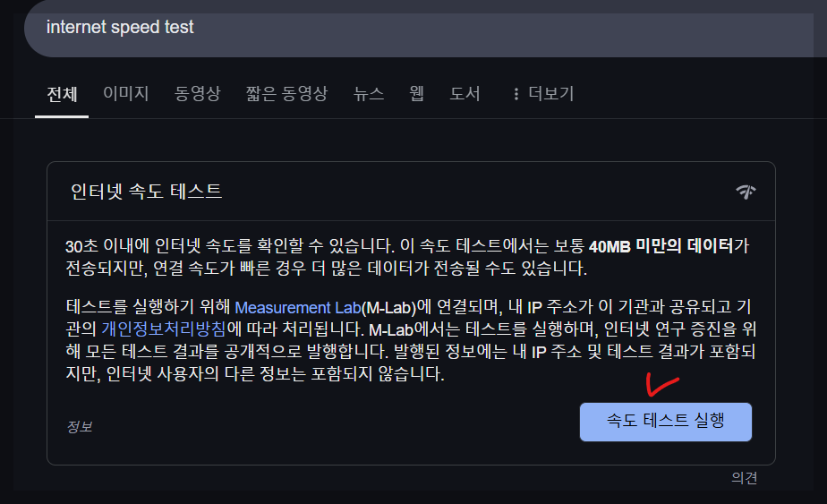The image size is (827, 504).
Task: Open the Measurement Lab link
Action: click(298, 307)
